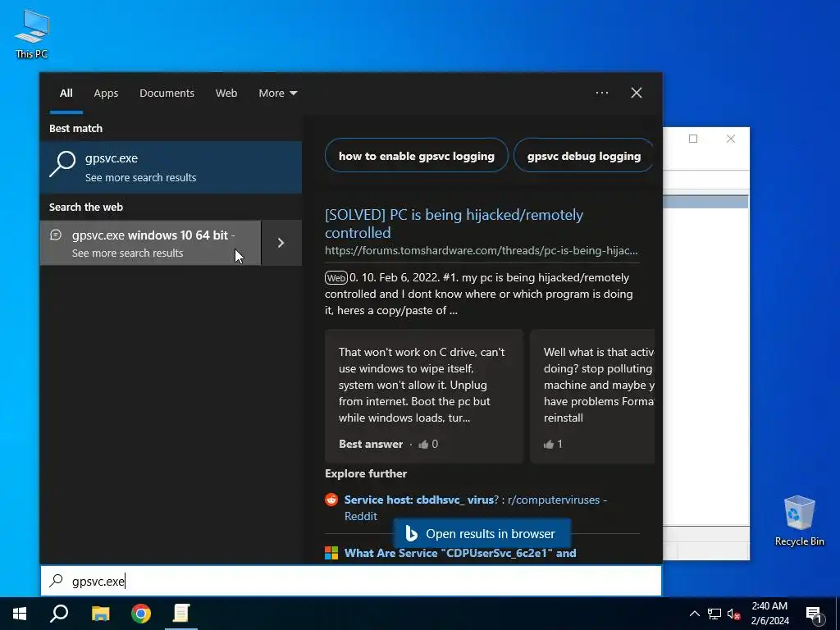Open the 'Service host: cbdhsvc_ virus' Reddit link
The width and height of the screenshot is (840, 630).
point(475,507)
